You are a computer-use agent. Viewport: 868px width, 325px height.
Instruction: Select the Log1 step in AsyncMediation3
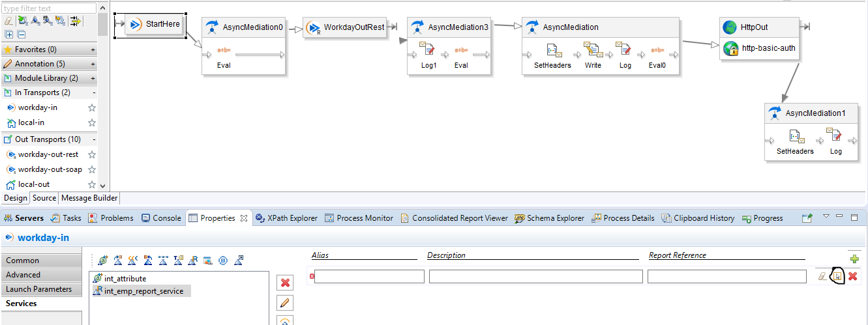428,55
